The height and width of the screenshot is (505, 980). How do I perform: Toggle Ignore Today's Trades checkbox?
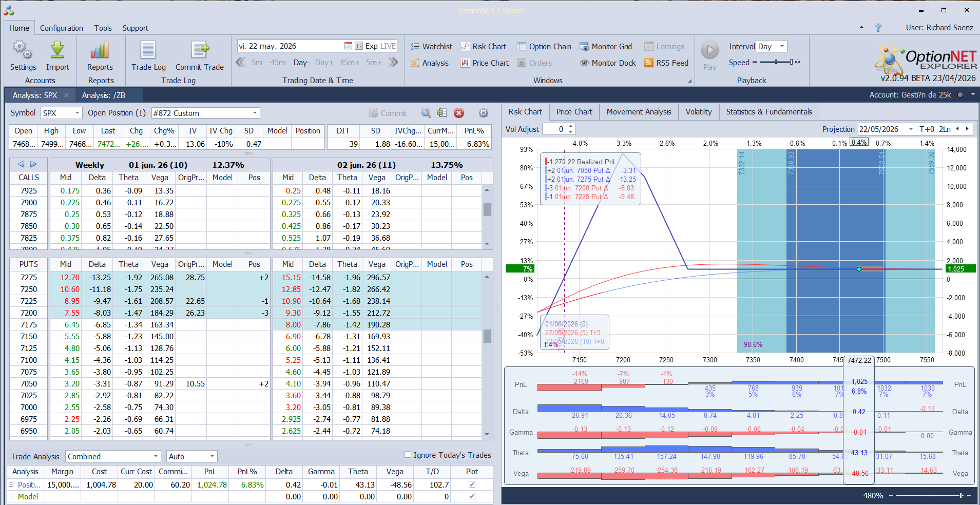pos(408,455)
